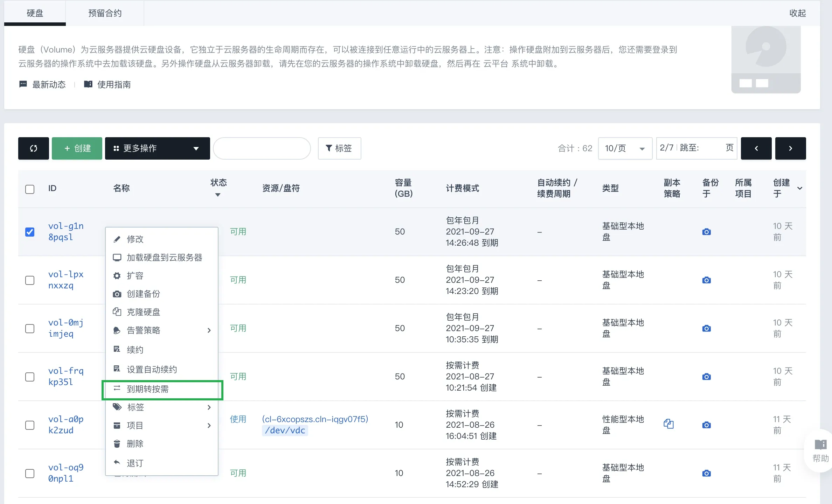Click the /dev/vdc device tag
Image resolution: width=832 pixels, height=504 pixels.
coord(285,430)
